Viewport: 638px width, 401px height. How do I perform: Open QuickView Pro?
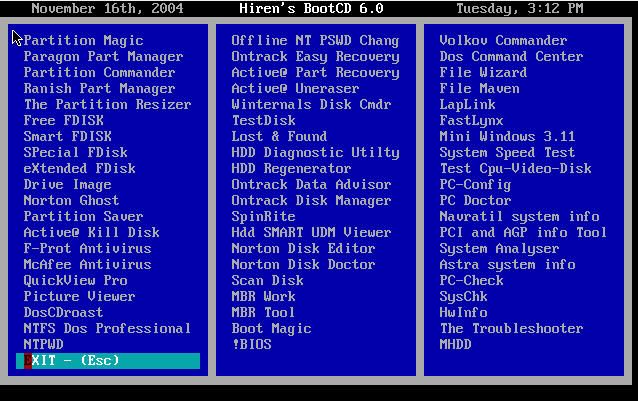point(75,280)
